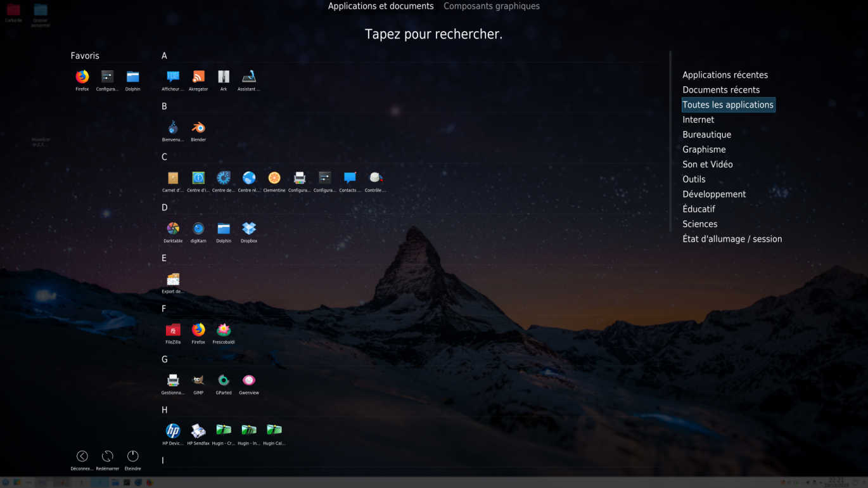Select Applications récentes category
Viewport: 868px width, 488px height.
click(725, 75)
